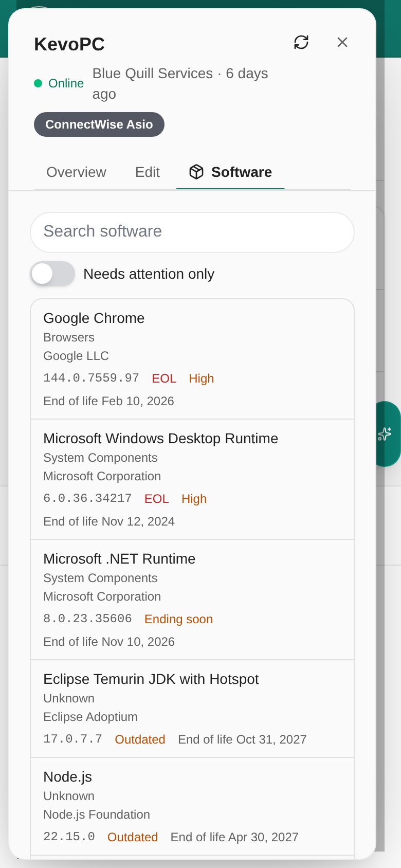Image resolution: width=401 pixels, height=868 pixels.
Task: Click the Ending soon tag
Action: [178, 619]
